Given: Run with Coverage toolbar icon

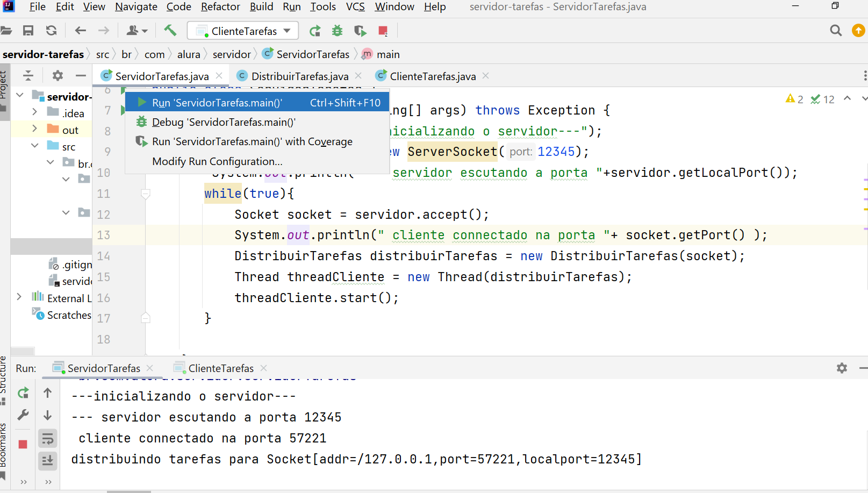Looking at the screenshot, I should [x=360, y=31].
